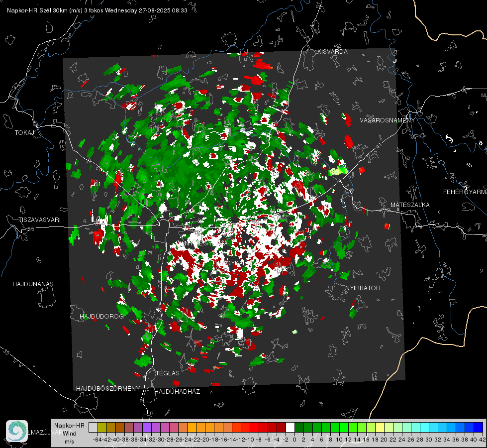Click the m/s unit label in legend

coord(69,442)
